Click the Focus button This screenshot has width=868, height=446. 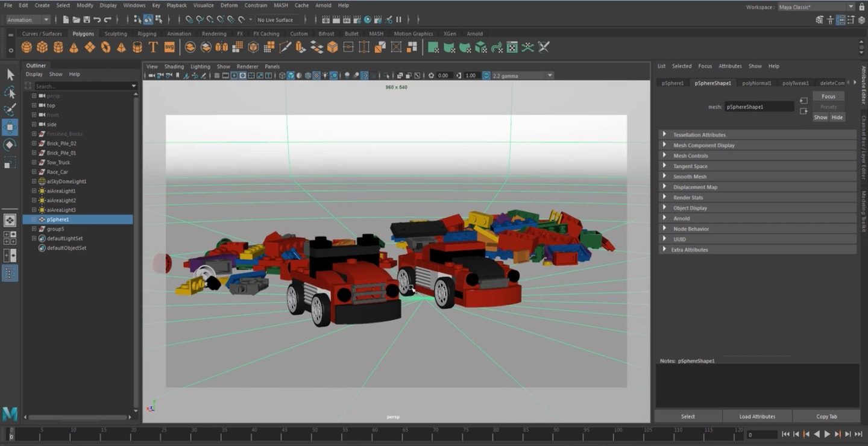828,96
